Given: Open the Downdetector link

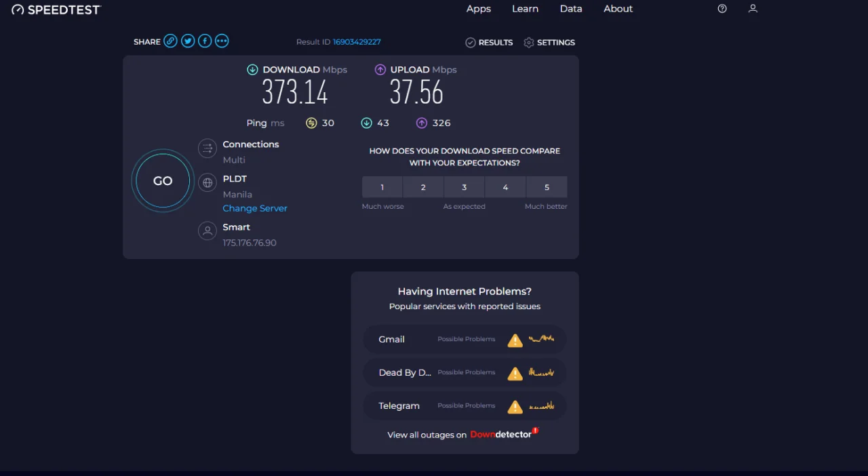Looking at the screenshot, I should tap(504, 434).
